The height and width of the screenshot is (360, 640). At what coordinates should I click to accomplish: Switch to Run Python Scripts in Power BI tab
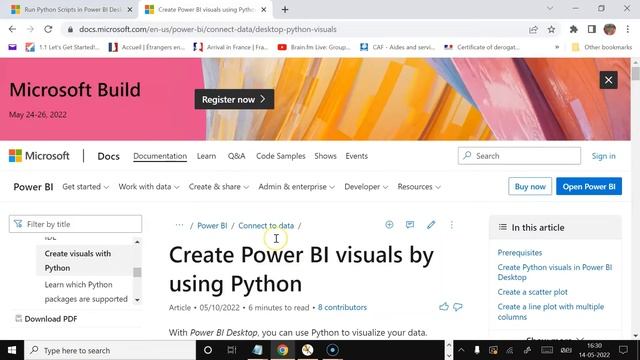click(x=72, y=9)
